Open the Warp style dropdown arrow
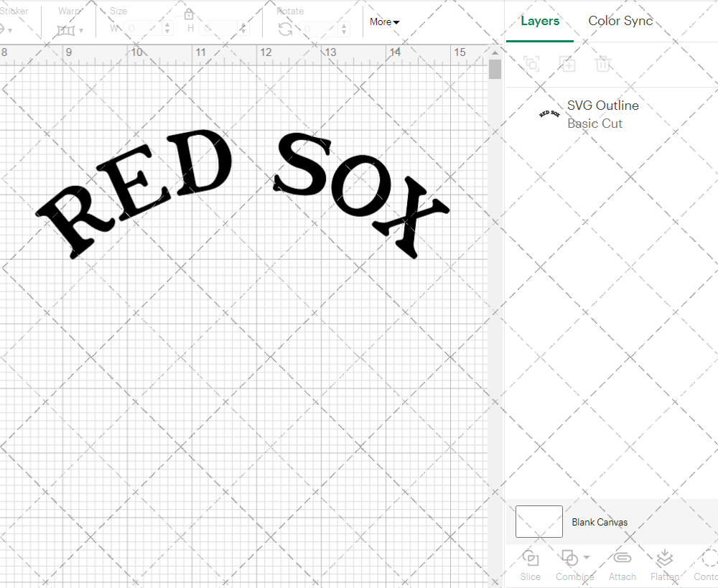 (x=81, y=30)
